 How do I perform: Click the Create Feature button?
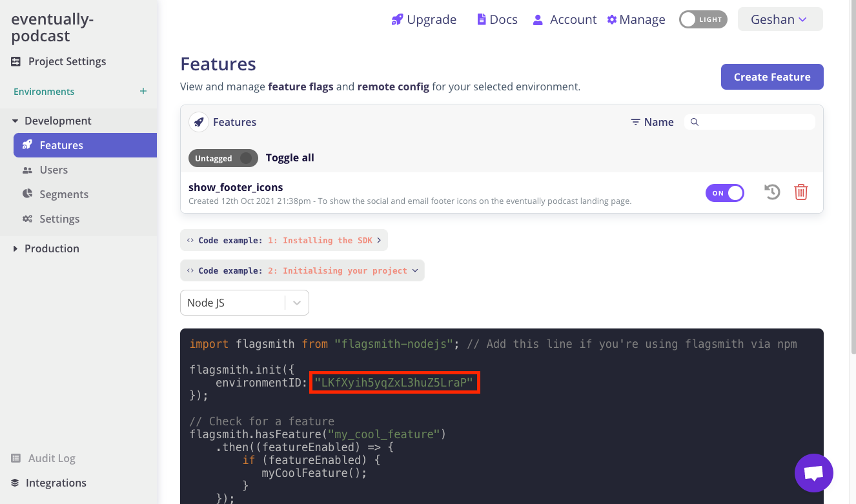(771, 76)
